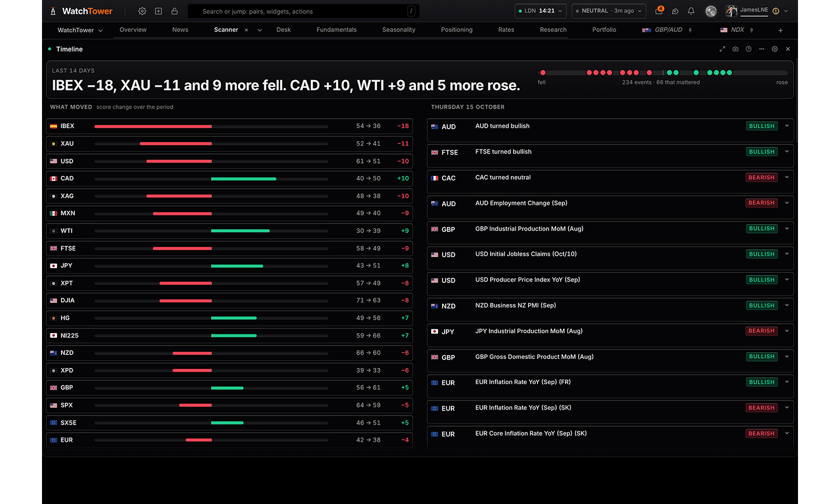Image resolution: width=840 pixels, height=504 pixels.
Task: Select the IBEX row in What Moved
Action: pos(230,126)
